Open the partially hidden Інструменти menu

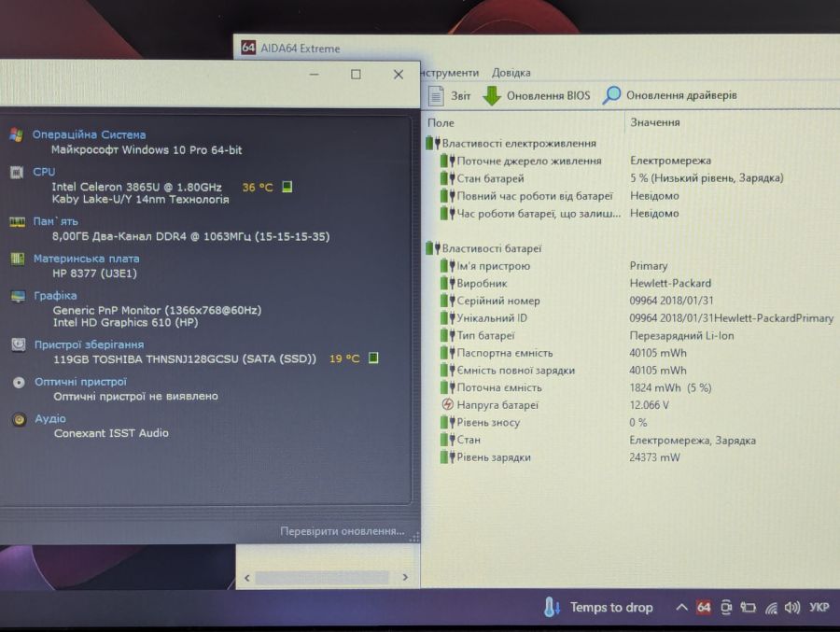tap(450, 73)
